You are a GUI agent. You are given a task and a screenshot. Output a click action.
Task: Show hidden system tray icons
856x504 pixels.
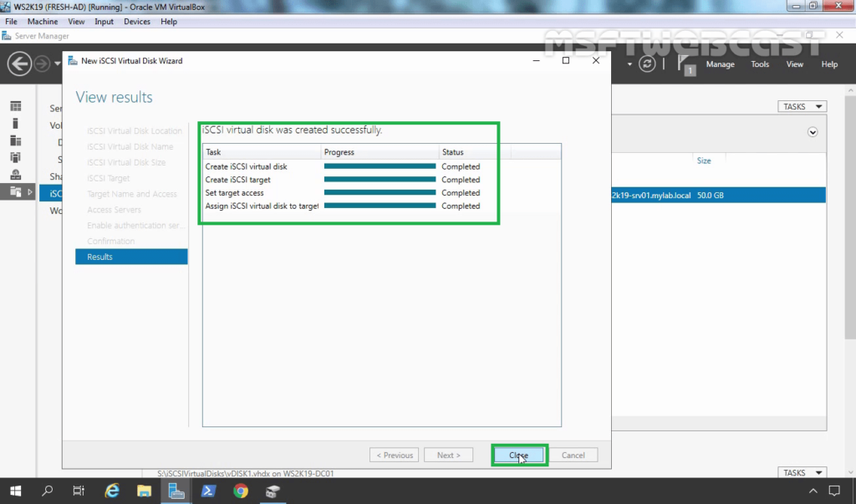click(813, 491)
